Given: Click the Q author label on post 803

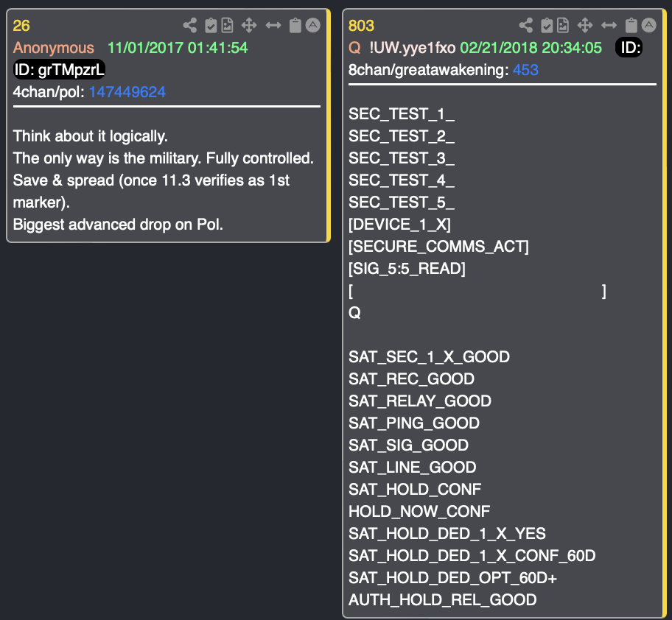Looking at the screenshot, I should pos(354,48).
